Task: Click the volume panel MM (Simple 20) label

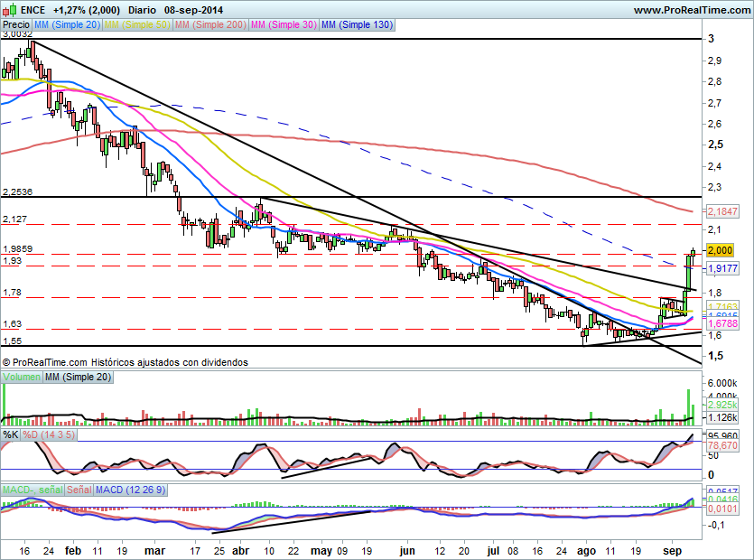Action: point(78,376)
